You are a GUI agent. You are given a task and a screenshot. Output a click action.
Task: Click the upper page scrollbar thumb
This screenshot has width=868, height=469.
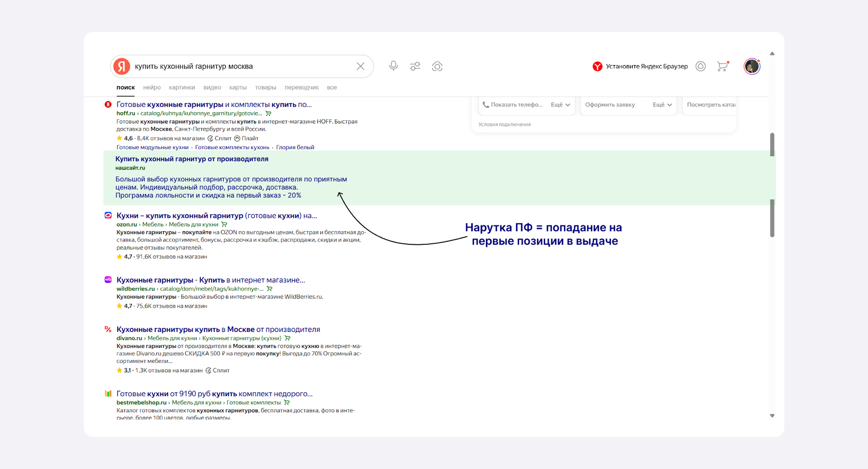772,144
